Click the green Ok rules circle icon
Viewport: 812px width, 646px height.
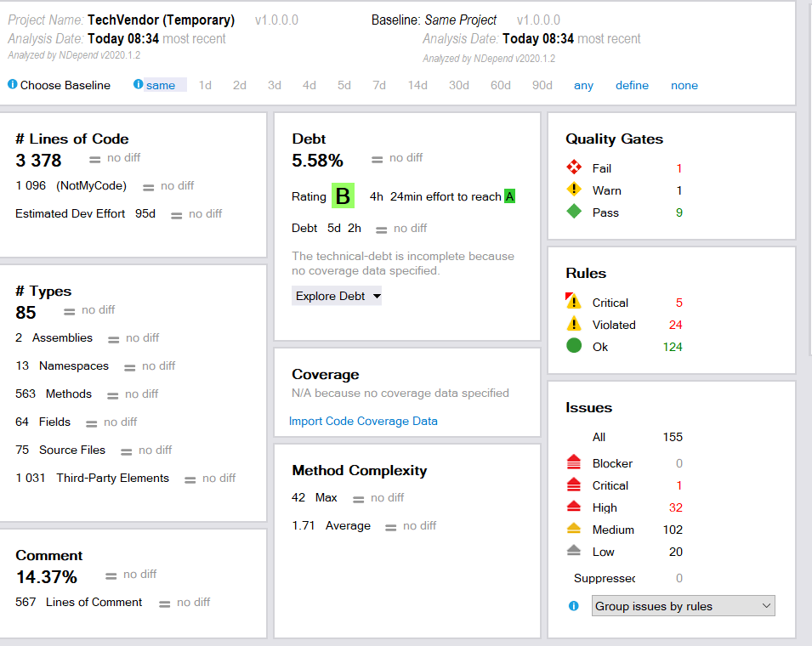pos(574,346)
